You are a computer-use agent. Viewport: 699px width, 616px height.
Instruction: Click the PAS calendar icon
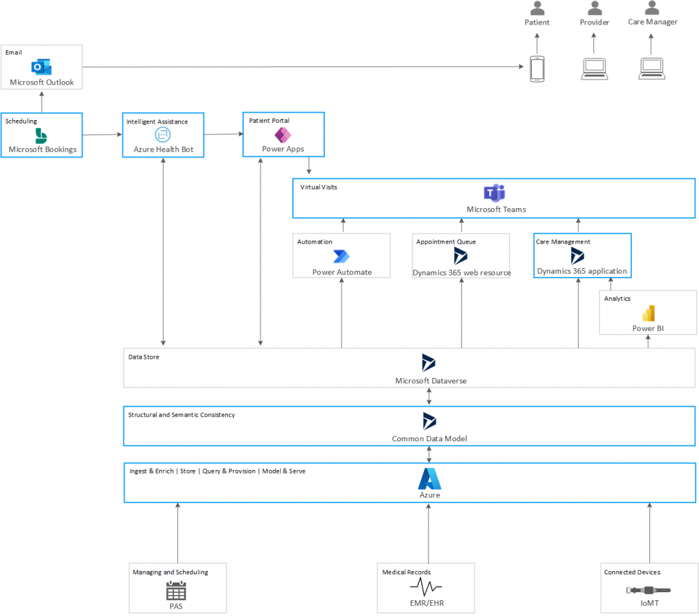(x=176, y=591)
